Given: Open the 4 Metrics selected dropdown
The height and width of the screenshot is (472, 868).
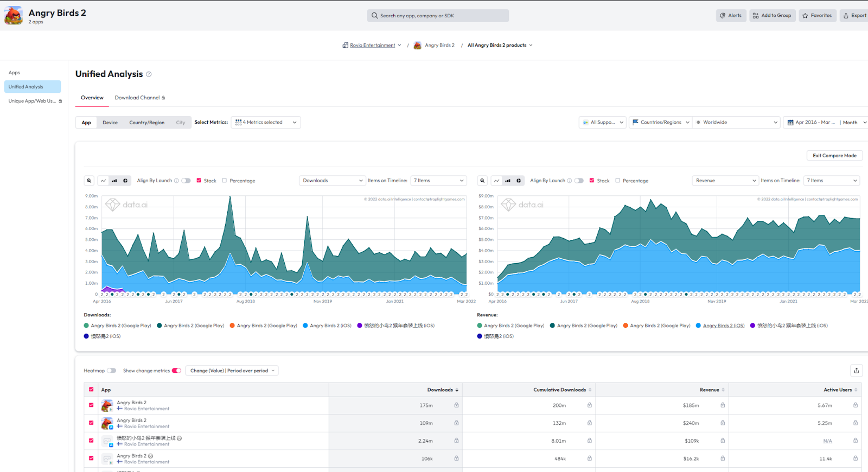Looking at the screenshot, I should [266, 123].
